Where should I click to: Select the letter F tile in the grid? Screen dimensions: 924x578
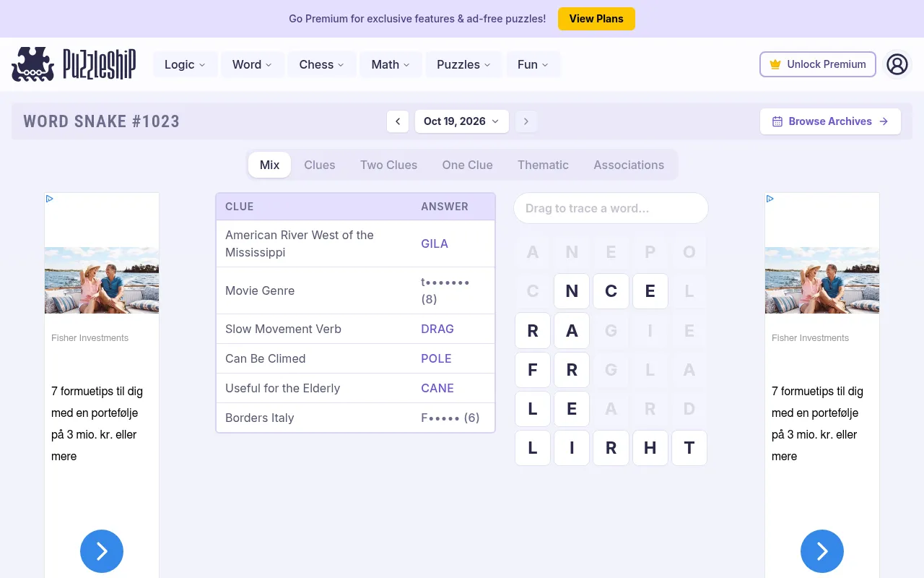pos(533,370)
